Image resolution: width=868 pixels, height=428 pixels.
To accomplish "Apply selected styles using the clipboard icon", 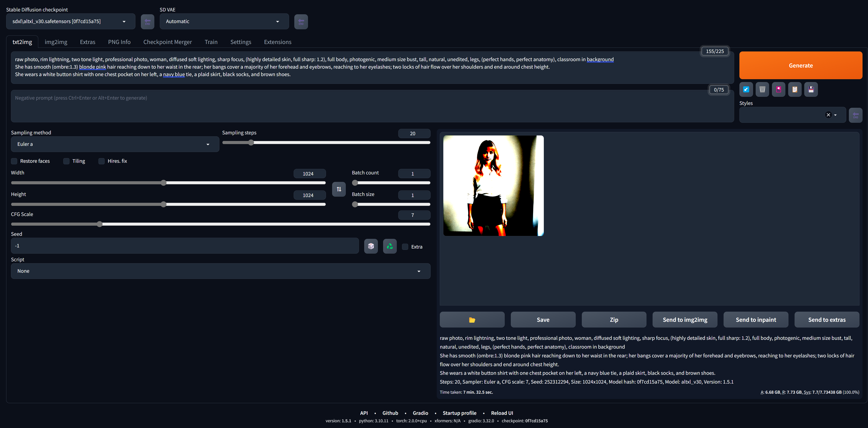I will (795, 89).
